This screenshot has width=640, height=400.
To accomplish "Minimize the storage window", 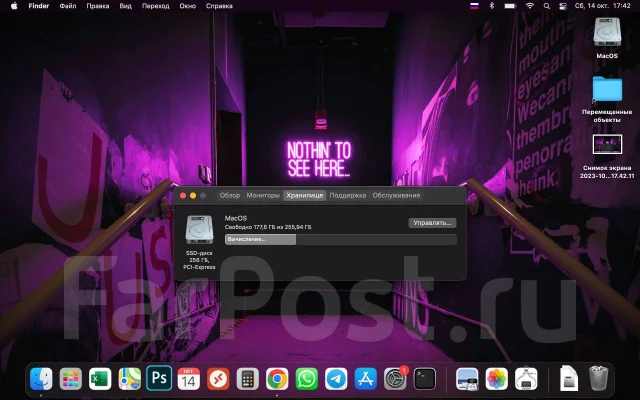I will [193, 196].
